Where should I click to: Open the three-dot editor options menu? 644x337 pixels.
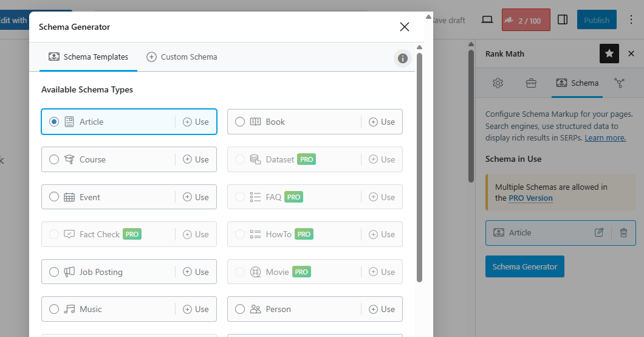tap(631, 20)
